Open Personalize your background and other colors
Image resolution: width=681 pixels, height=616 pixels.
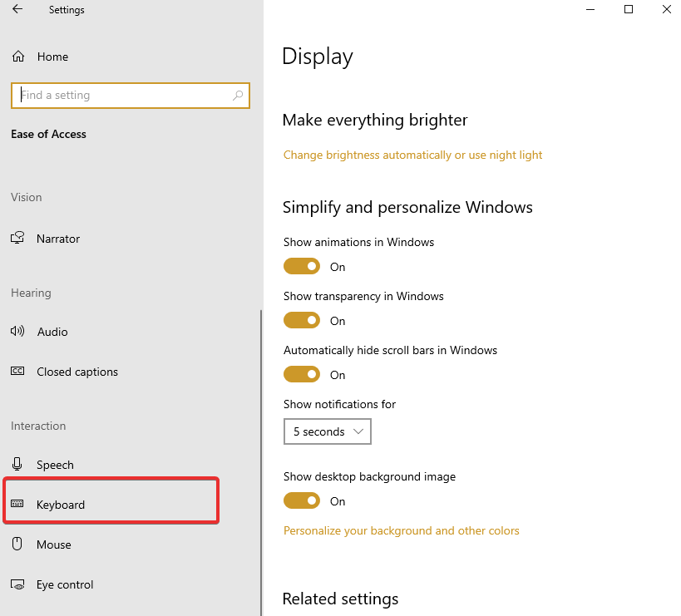click(x=402, y=530)
